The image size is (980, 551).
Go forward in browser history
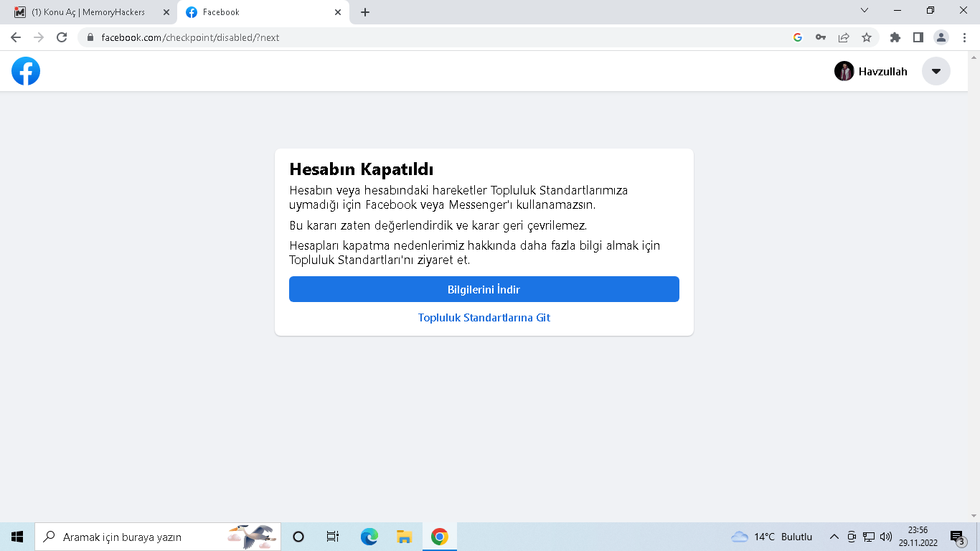pos(39,37)
